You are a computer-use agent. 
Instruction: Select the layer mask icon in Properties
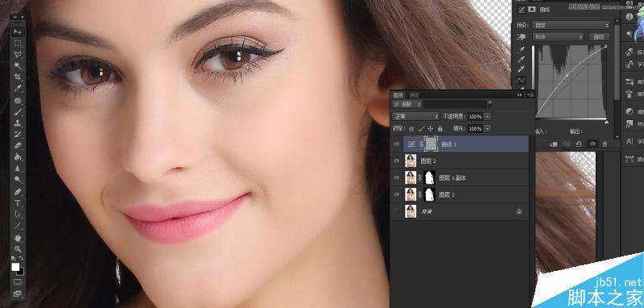click(x=532, y=10)
